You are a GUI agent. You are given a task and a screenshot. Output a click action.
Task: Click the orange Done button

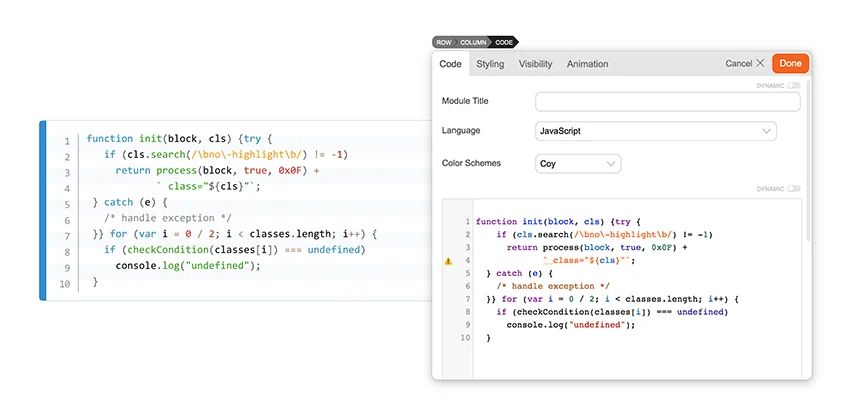tap(790, 63)
